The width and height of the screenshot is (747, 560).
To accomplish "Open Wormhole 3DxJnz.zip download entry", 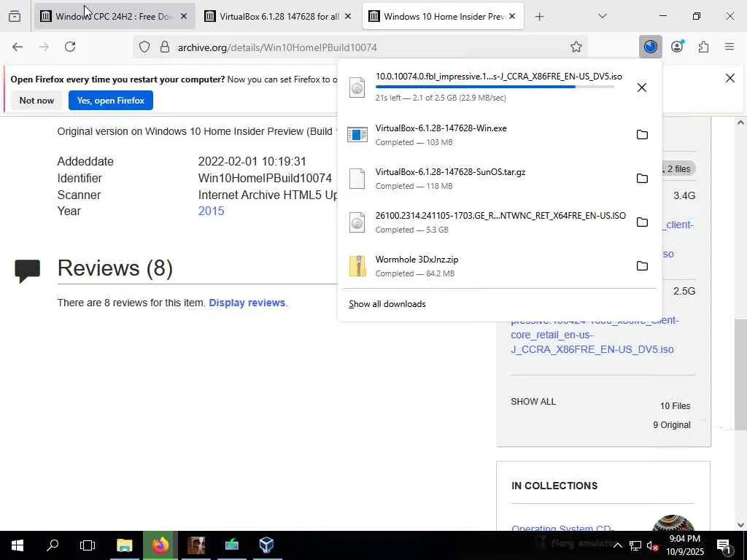I will tap(485, 266).
